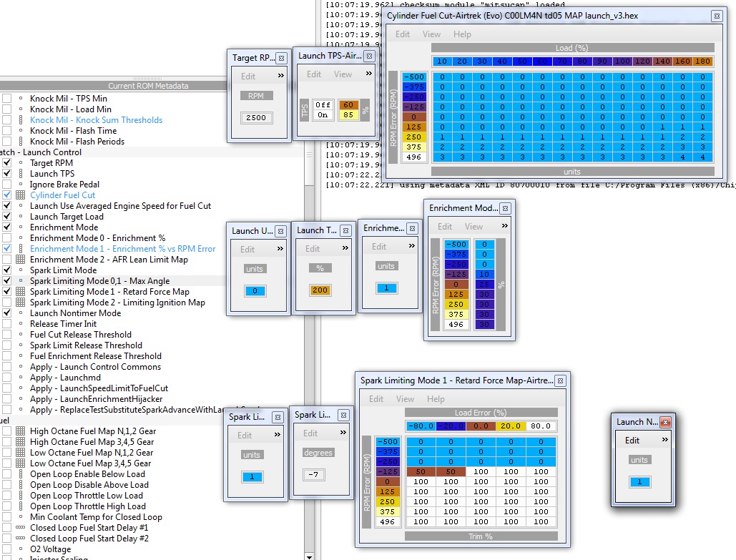Open the Help menu in the Spark Limiting Mode 1 window

tap(436, 399)
